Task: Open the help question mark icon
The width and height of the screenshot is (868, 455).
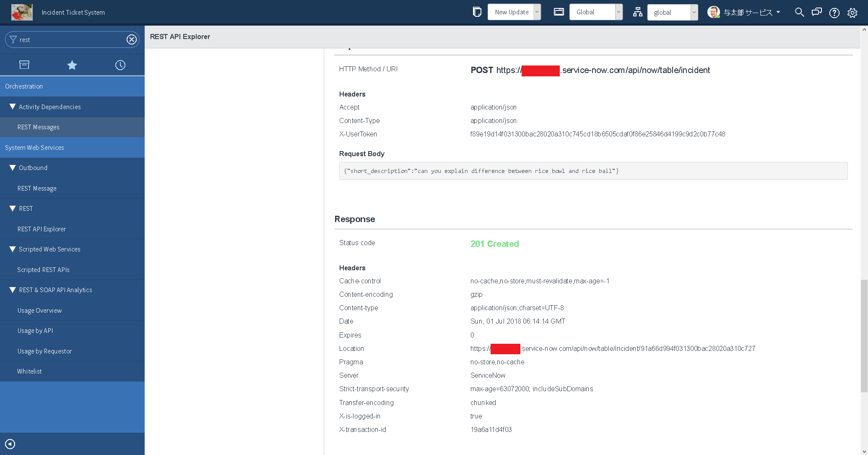Action: click(834, 13)
